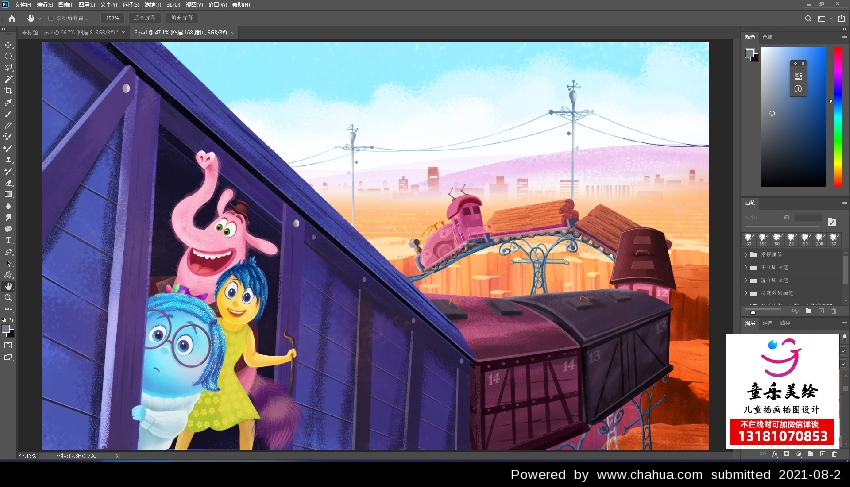Click the rainbow hue slider bar

point(838,117)
